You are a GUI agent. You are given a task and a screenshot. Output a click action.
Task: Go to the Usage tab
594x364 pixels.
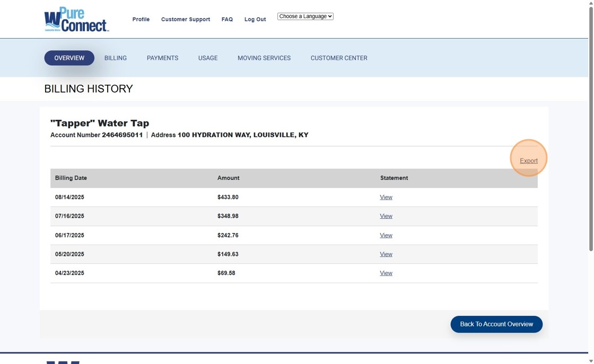tap(208, 58)
